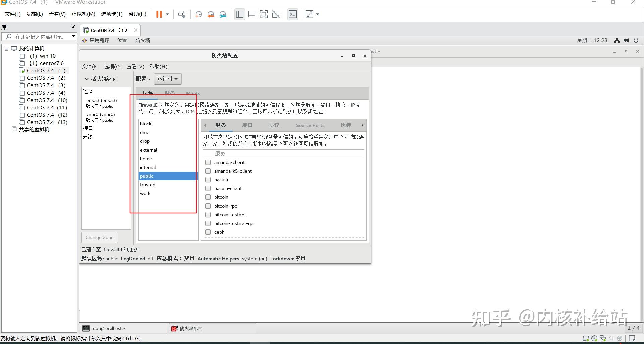Open the console view icon
The width and height of the screenshot is (644, 344).
292,14
